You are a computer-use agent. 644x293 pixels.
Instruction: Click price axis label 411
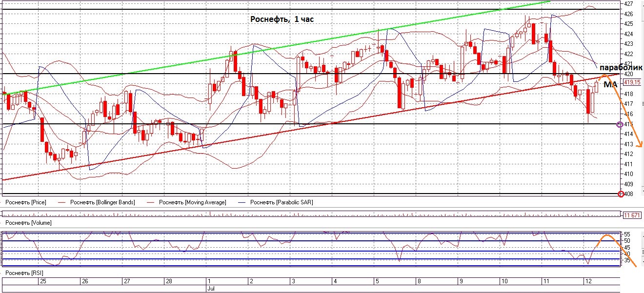point(628,164)
